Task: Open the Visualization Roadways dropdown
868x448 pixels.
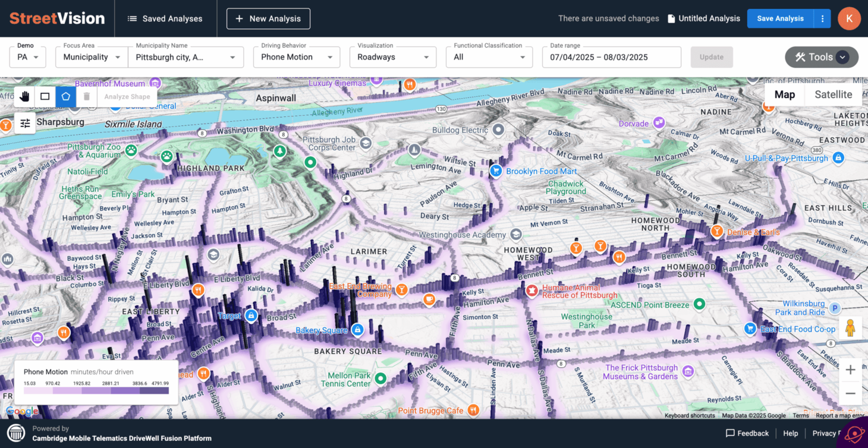Action: pos(392,57)
